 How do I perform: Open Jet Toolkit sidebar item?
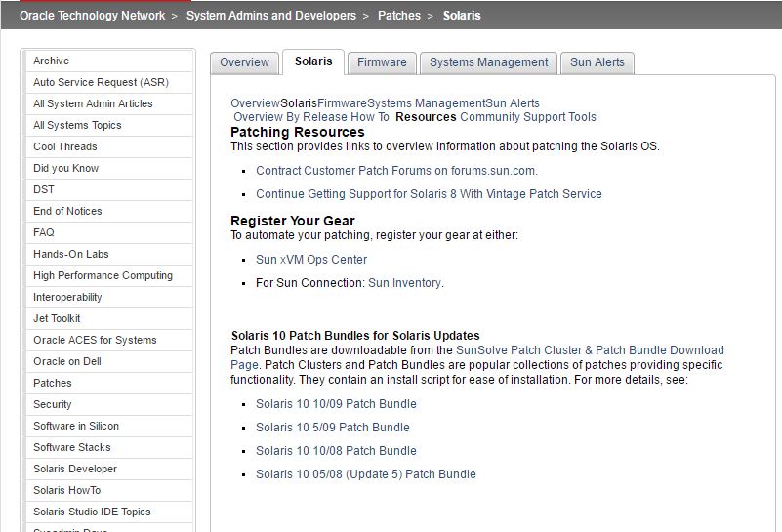(x=108, y=318)
